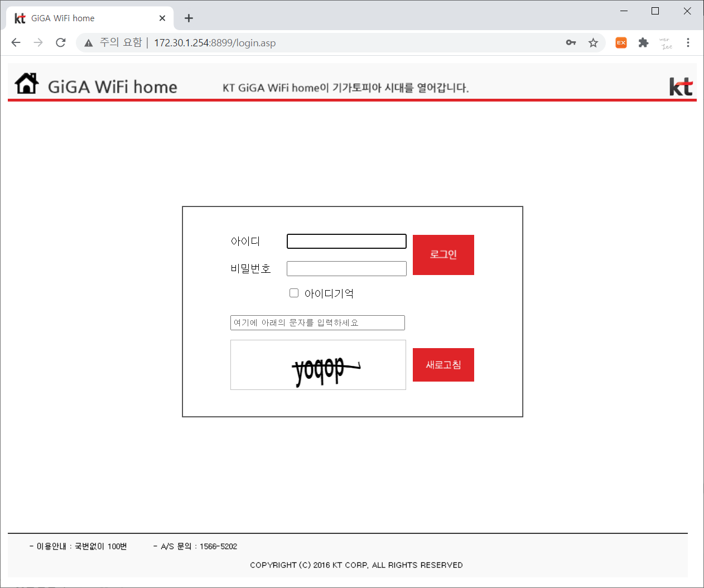Bookmark this page with the star icon
The width and height of the screenshot is (704, 588).
point(593,42)
